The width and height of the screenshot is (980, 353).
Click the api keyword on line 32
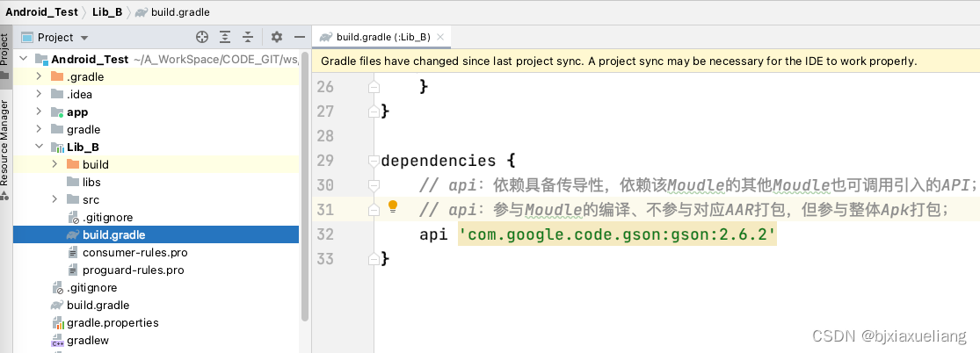pyautogui.click(x=435, y=235)
